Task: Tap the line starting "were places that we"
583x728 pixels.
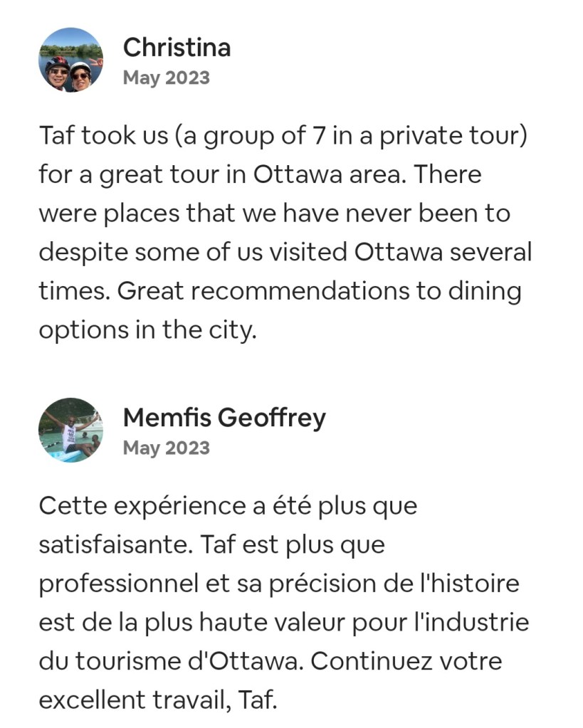Action: click(274, 213)
